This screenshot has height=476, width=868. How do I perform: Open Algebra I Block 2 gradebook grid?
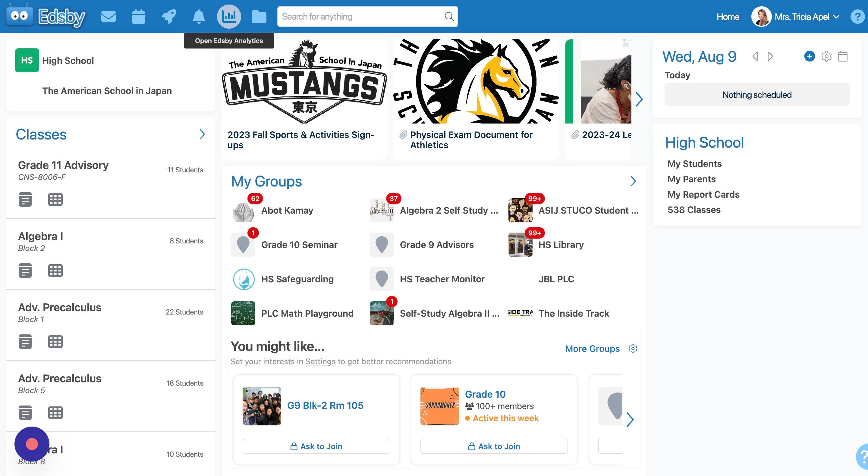click(55, 270)
